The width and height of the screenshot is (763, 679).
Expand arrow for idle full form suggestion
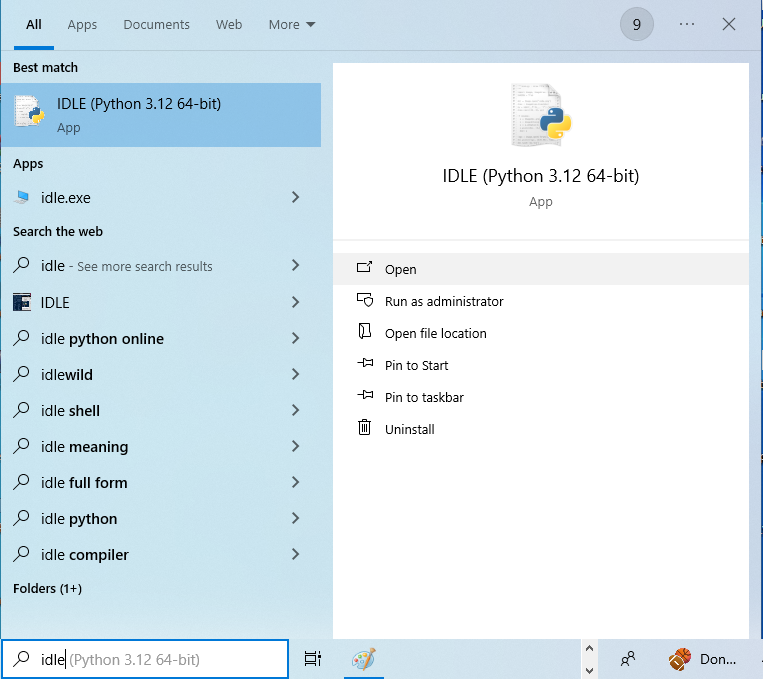pyautogui.click(x=295, y=482)
